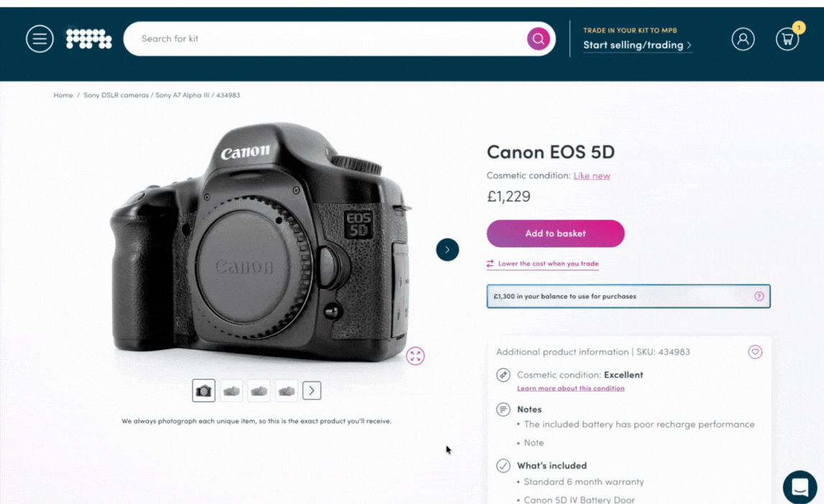824x504 pixels.
Task: Click the Notes list icon
Action: click(x=503, y=409)
